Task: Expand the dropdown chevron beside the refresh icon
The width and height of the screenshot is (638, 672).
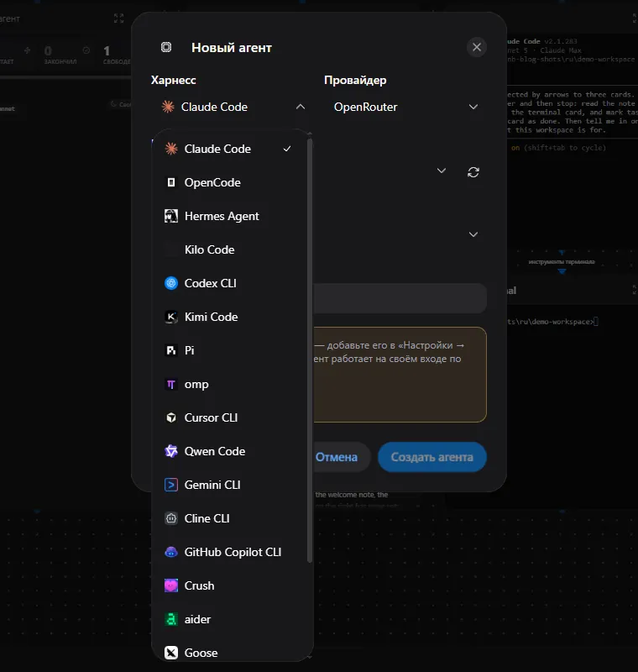Action: click(442, 171)
